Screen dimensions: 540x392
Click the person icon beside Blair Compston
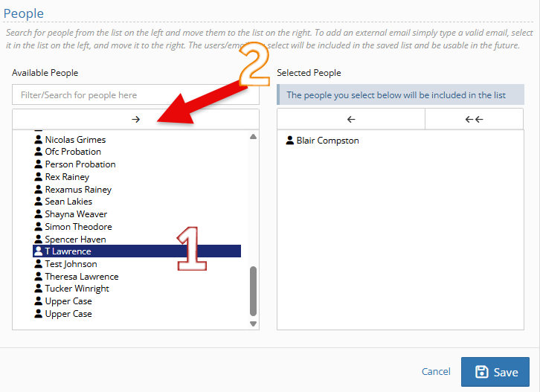point(290,140)
